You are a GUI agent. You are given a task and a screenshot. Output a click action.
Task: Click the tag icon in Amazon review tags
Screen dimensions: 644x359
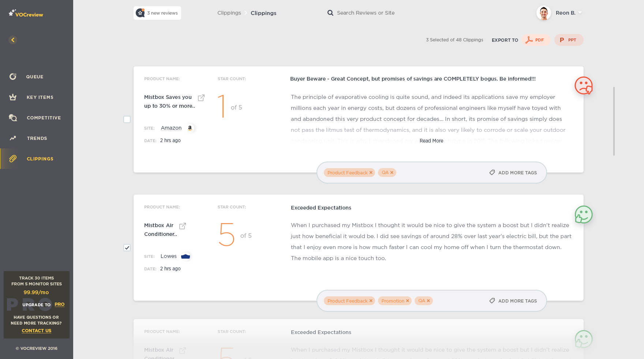492,173
